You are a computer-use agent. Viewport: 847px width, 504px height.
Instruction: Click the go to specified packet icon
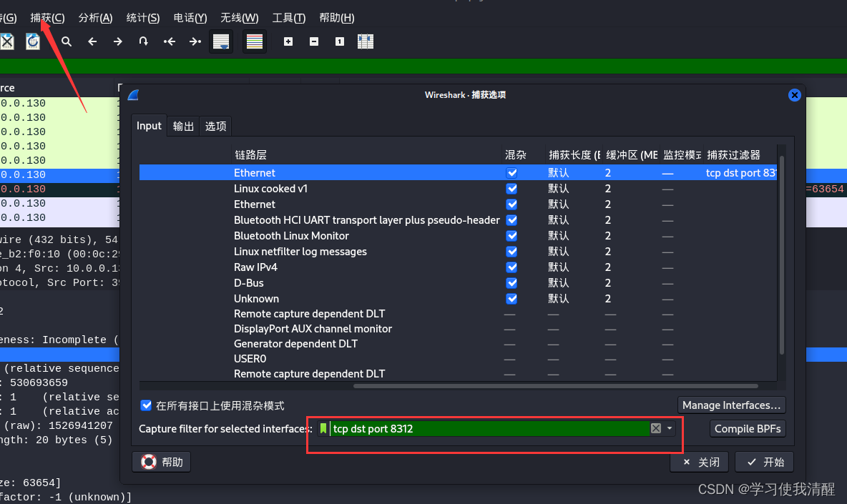tap(143, 41)
